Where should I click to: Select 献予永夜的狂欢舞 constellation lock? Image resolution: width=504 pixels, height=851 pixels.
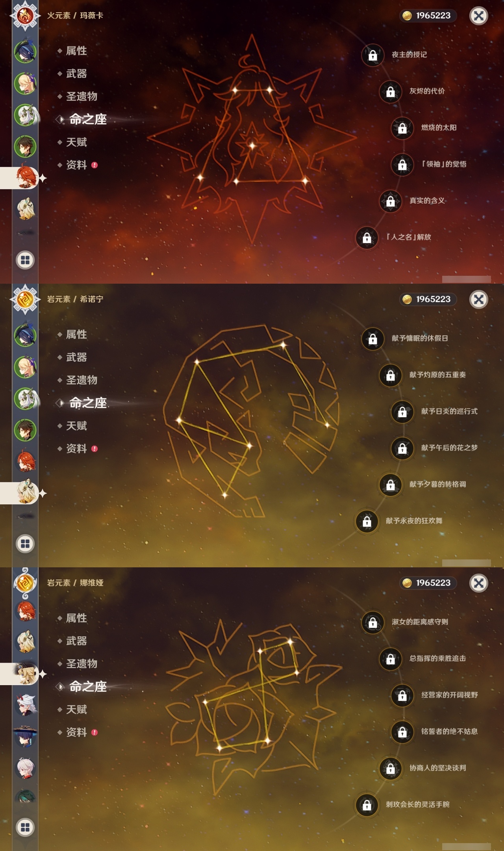click(x=367, y=521)
